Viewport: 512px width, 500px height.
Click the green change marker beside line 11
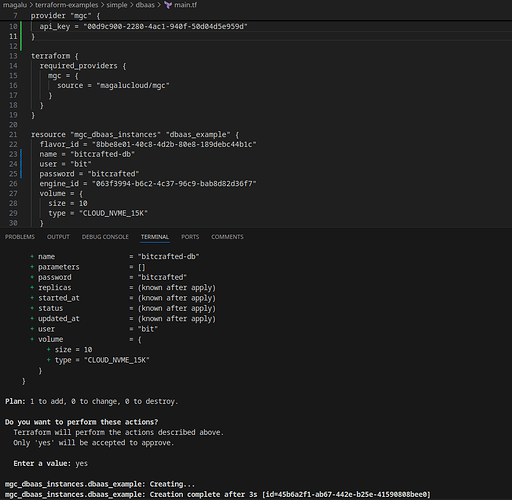pyautogui.click(x=21, y=36)
